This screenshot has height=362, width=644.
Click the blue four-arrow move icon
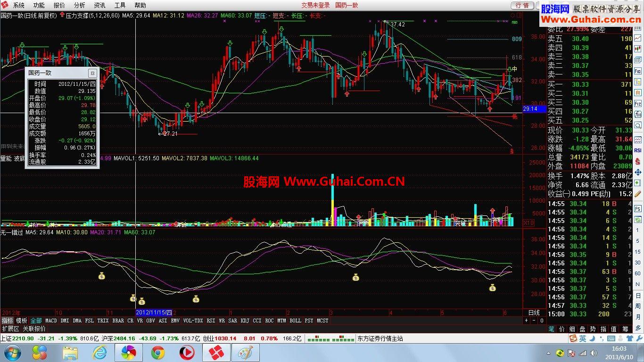tap(637, 172)
